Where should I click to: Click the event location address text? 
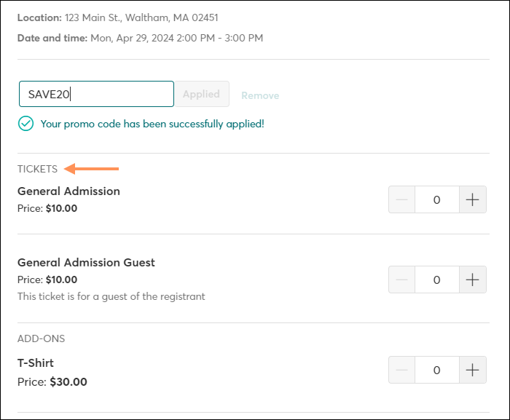pyautogui.click(x=141, y=17)
